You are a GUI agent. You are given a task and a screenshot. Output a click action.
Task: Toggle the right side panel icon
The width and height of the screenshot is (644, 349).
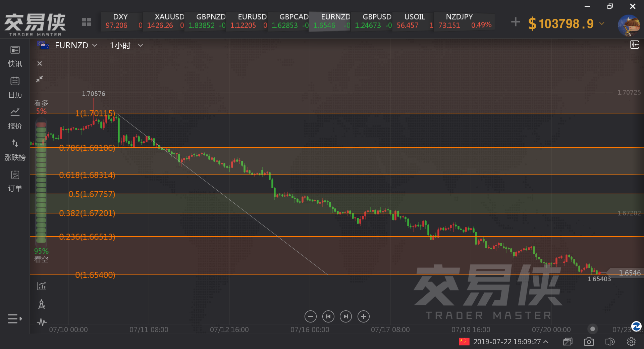pyautogui.click(x=634, y=45)
